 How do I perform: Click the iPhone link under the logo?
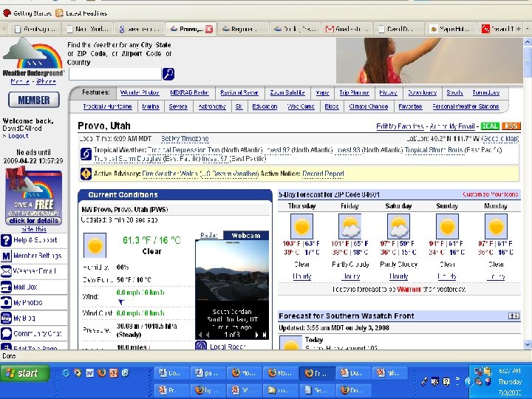click(x=46, y=82)
